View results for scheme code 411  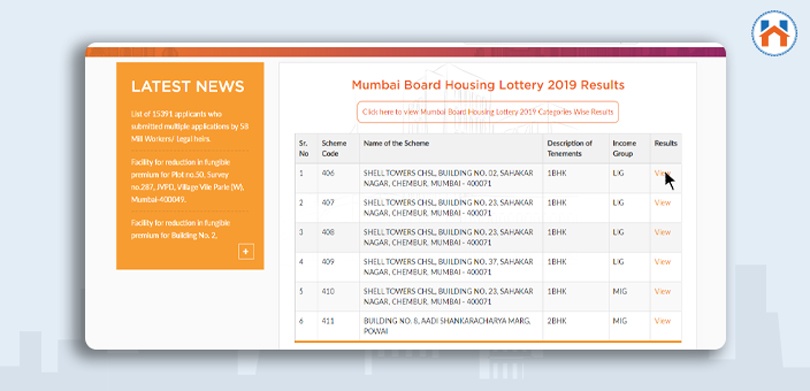point(662,321)
